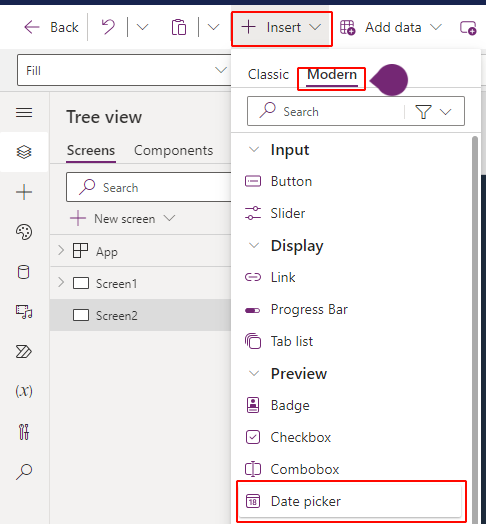Expand the App tree item chevron
This screenshot has width=486, height=524.
tap(61, 250)
